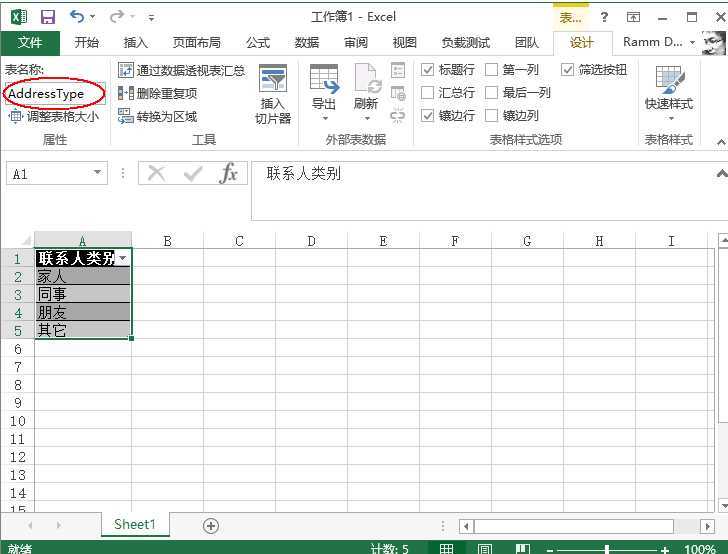The height and width of the screenshot is (554, 728).
Task: Open the Ramm D... account menu
Action: coord(659,42)
